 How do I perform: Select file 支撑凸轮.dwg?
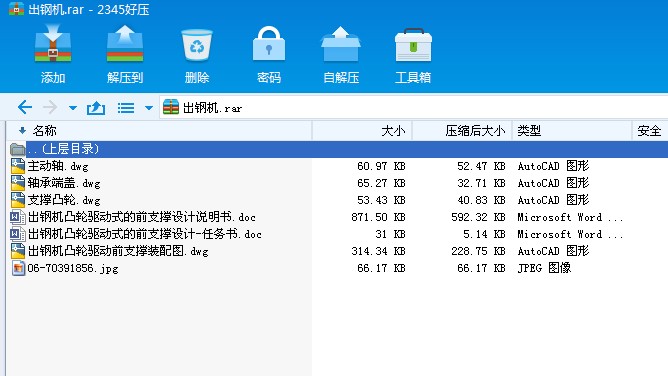point(64,200)
